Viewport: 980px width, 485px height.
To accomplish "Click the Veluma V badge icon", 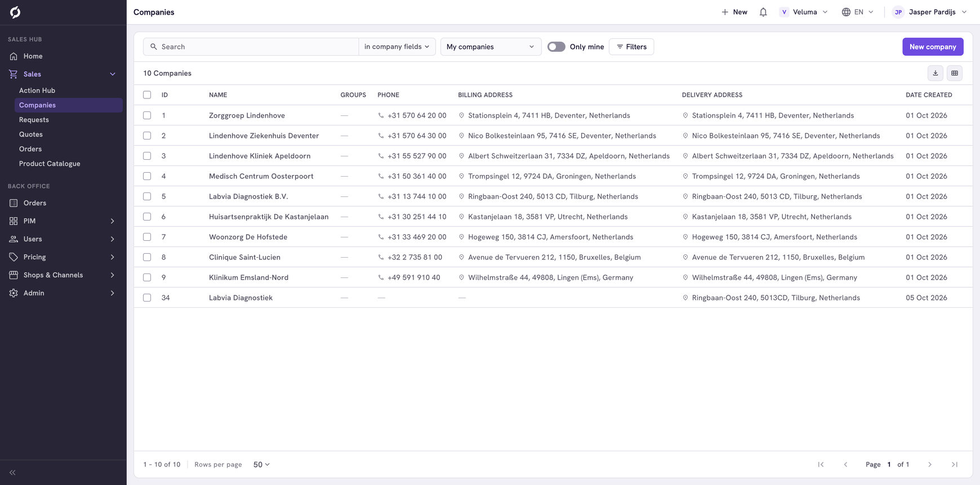I will click(784, 12).
